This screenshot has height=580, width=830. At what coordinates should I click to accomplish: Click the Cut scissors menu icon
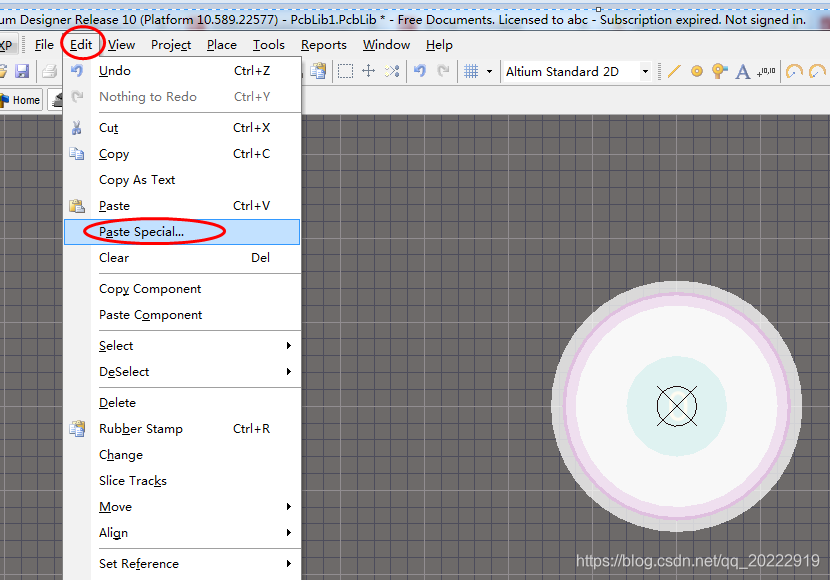coord(77,128)
